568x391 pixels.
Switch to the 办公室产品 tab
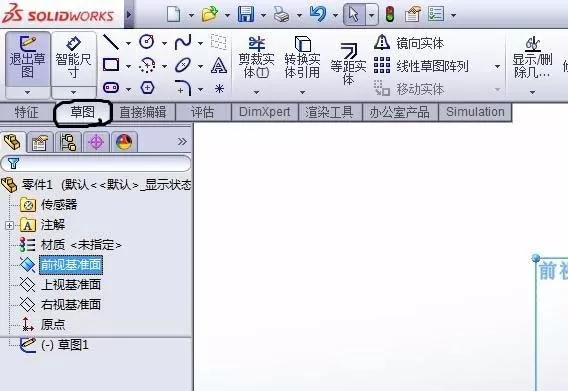[x=400, y=112]
